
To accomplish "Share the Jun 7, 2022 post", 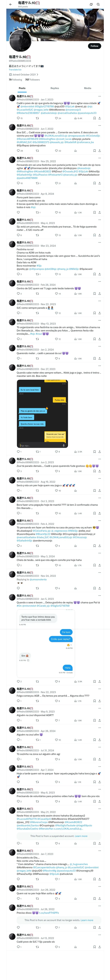I will [x=99, y=151].
